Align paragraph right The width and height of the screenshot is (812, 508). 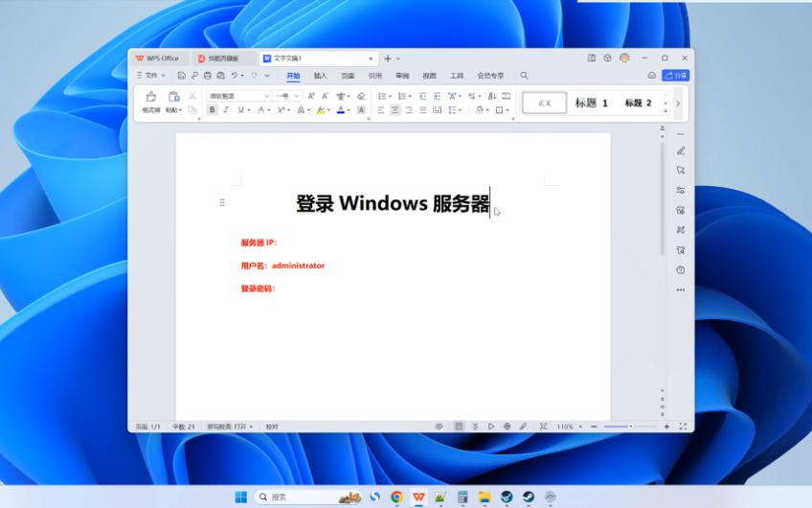pyautogui.click(x=409, y=110)
